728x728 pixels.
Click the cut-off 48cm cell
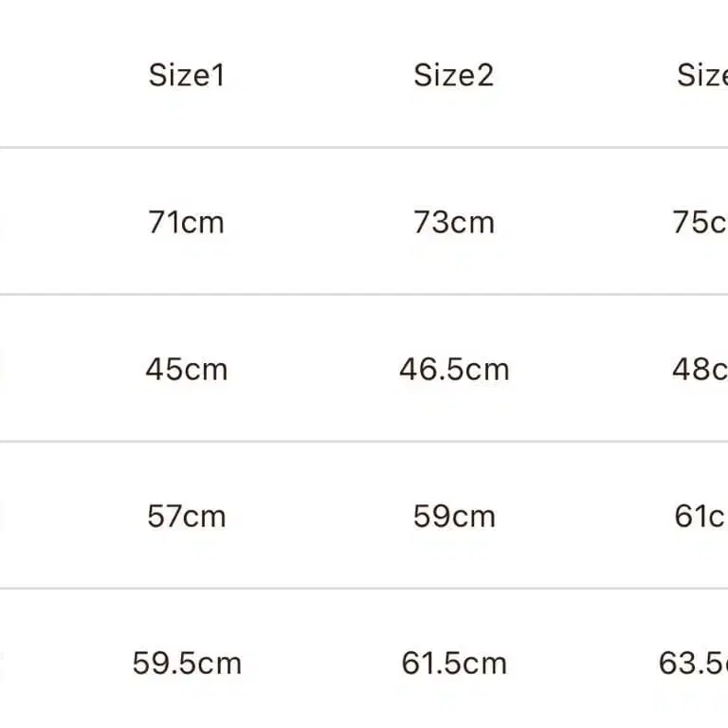pos(701,369)
